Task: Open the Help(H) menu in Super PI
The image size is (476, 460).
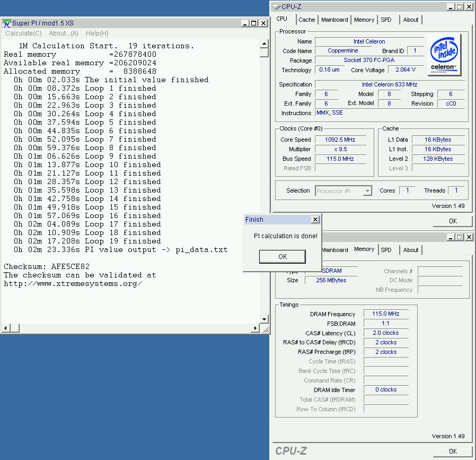Action: (97, 33)
